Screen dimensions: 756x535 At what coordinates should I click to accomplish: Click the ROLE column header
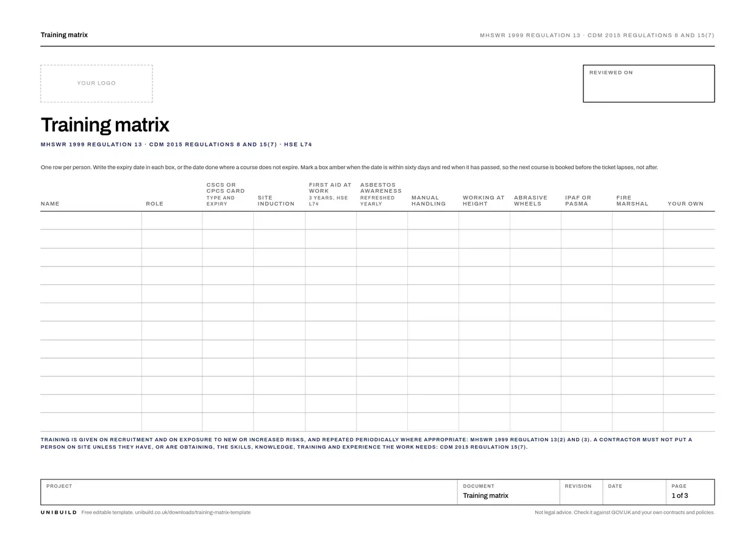155,204
